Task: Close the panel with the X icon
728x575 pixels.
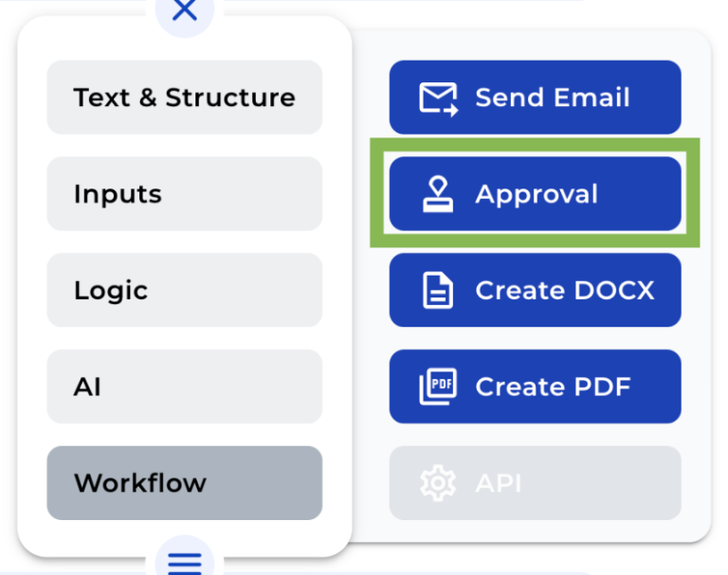Action: point(185,10)
